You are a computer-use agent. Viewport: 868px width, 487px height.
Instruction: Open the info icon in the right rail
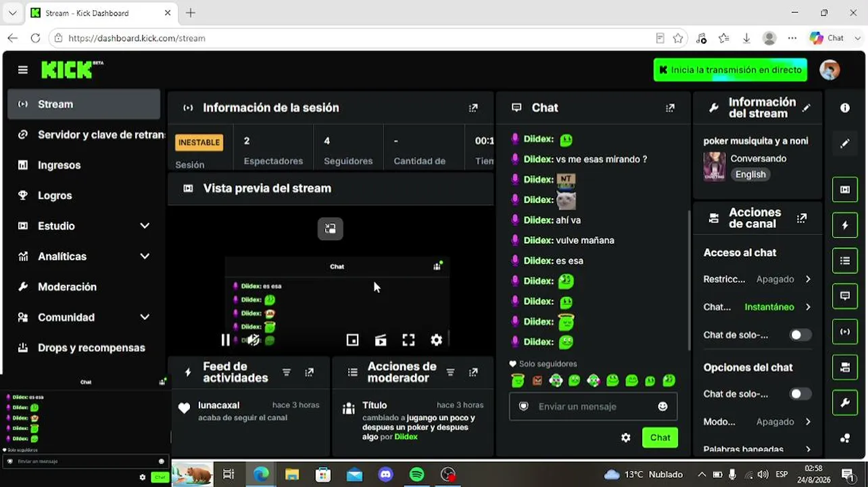tap(845, 108)
